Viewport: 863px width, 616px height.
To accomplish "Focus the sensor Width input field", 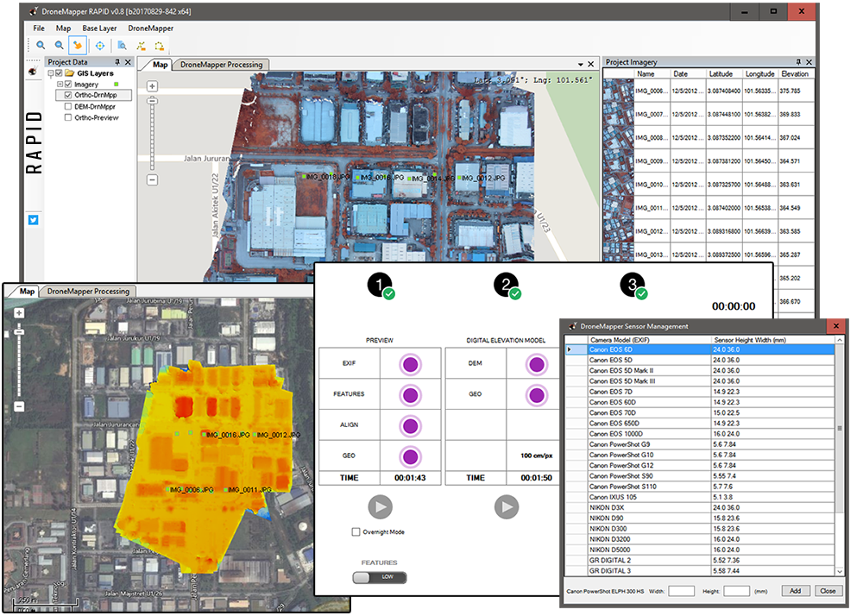I will point(682,591).
